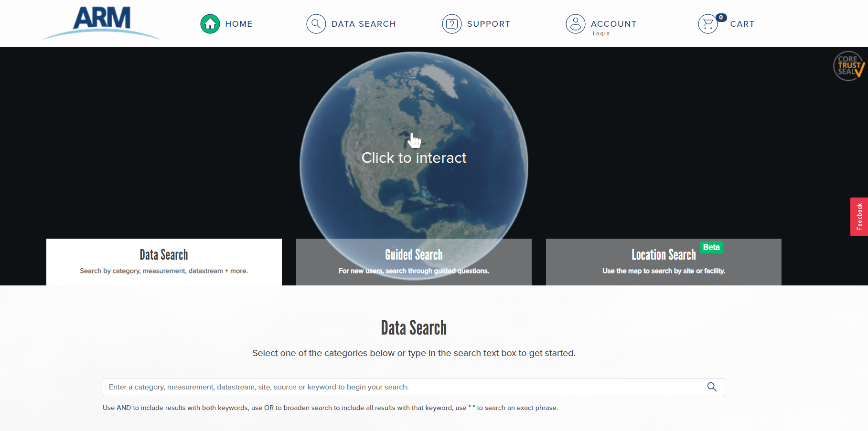This screenshot has height=431, width=868.
Task: Click the pointing hand icon on globe
Action: [415, 140]
